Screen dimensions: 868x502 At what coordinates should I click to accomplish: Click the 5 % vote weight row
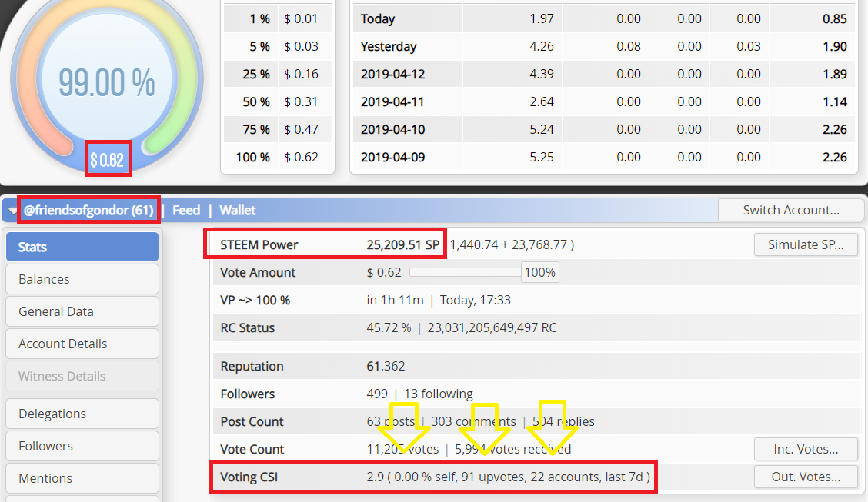278,46
